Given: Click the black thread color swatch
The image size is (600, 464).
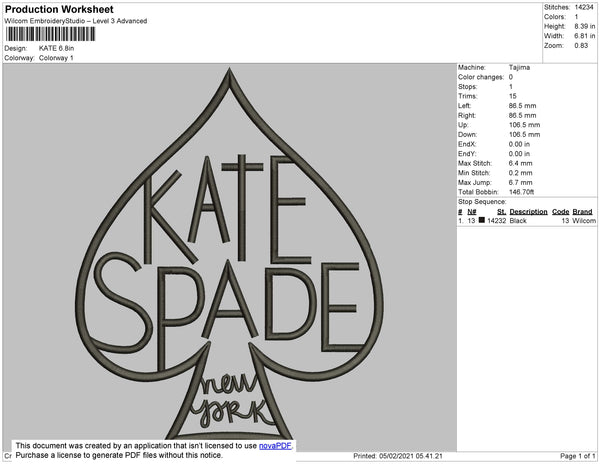Looking at the screenshot, I should (x=481, y=220).
